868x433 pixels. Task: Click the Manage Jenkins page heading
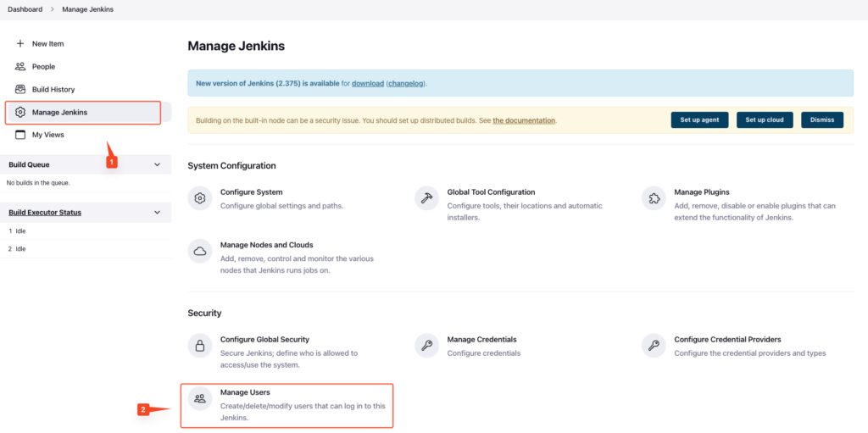[236, 46]
